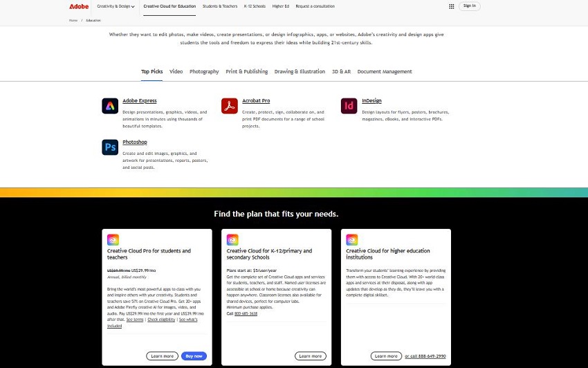Click or call 888-649-2990 link
The image size is (588, 368).
(x=425, y=356)
